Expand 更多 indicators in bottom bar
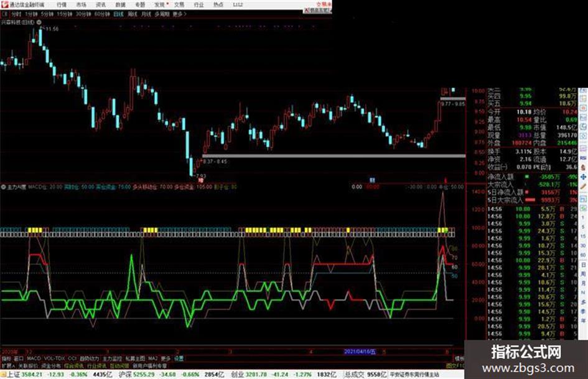588x379 pixels. (x=166, y=358)
